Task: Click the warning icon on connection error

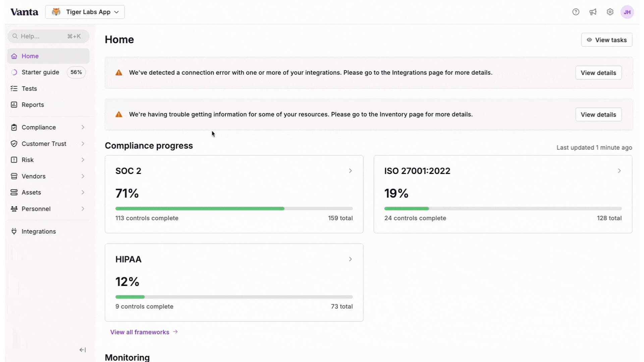Action: click(119, 73)
